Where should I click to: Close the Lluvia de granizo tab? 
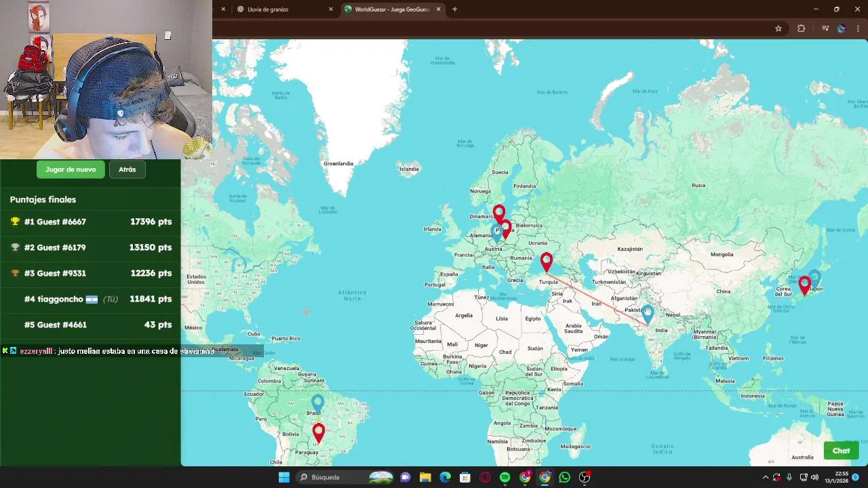330,9
